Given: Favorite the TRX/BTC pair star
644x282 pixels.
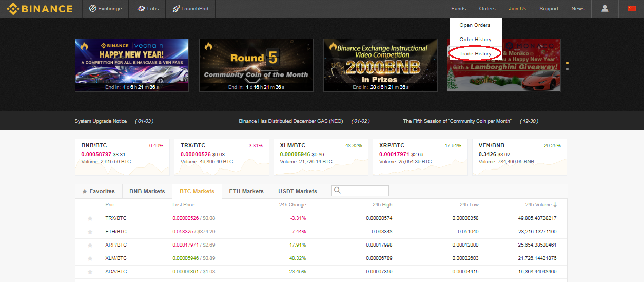Looking at the screenshot, I should (x=90, y=218).
